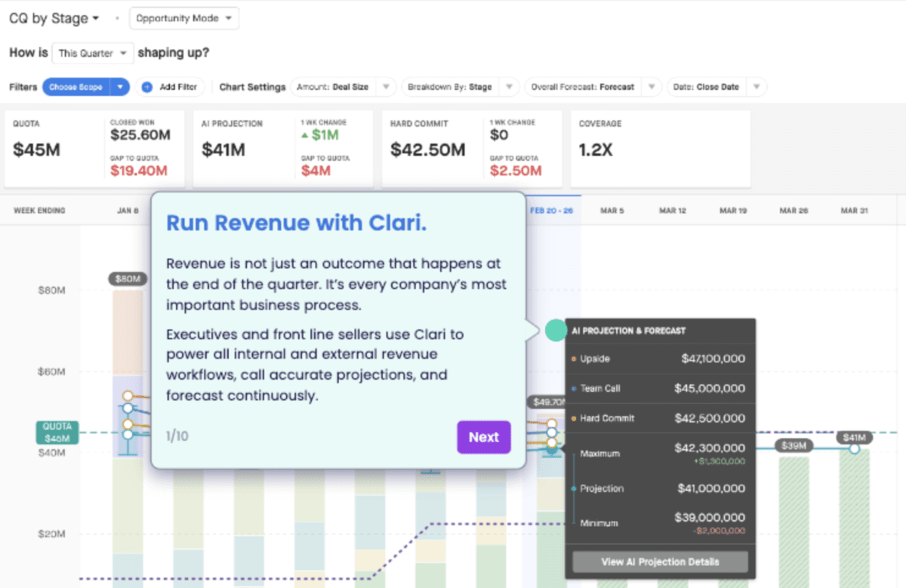Select the MAR 31 week header
906x588 pixels.
click(854, 211)
